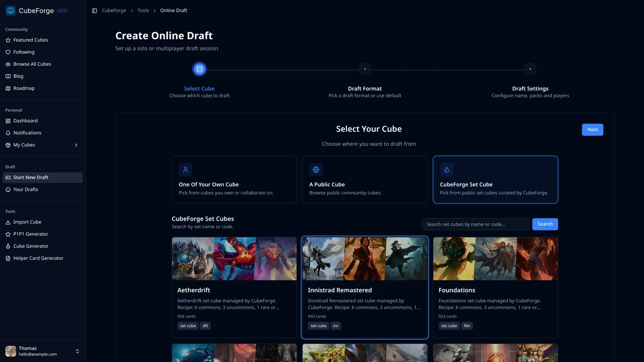Screen dimensions: 644x362
Task: Click the Start New Draft gamepad icon
Action: (x=8, y=178)
